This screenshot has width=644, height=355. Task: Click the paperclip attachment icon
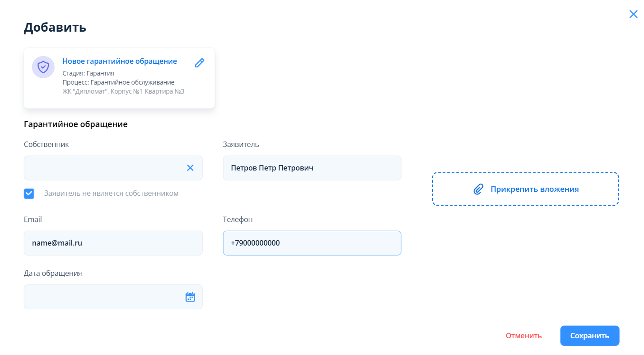(478, 189)
